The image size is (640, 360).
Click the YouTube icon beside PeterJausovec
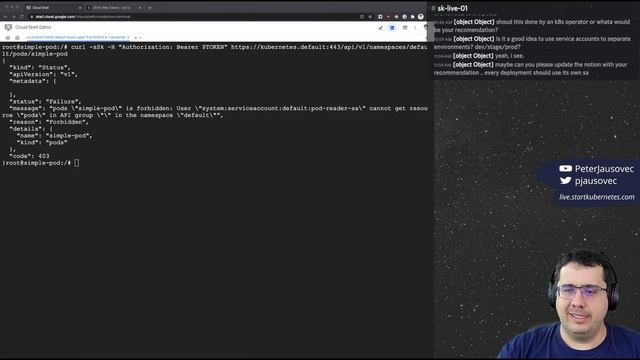point(565,169)
